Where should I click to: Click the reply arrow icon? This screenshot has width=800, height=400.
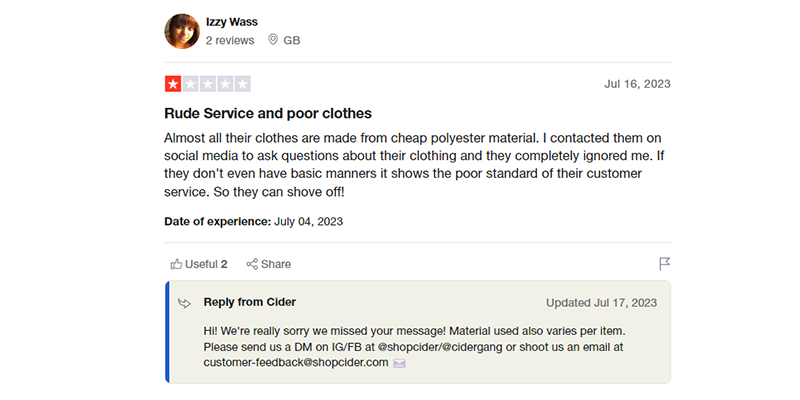184,303
